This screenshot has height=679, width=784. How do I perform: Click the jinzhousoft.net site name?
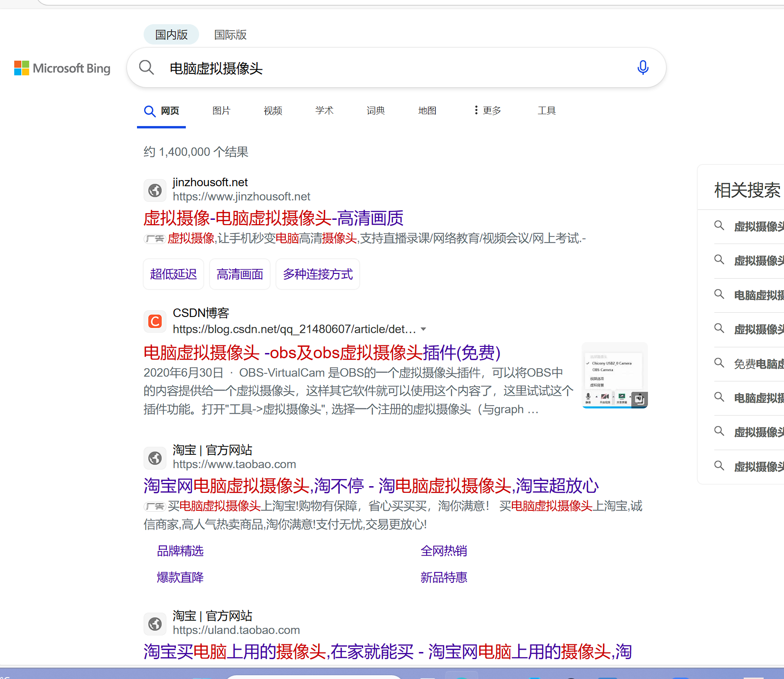[210, 182]
